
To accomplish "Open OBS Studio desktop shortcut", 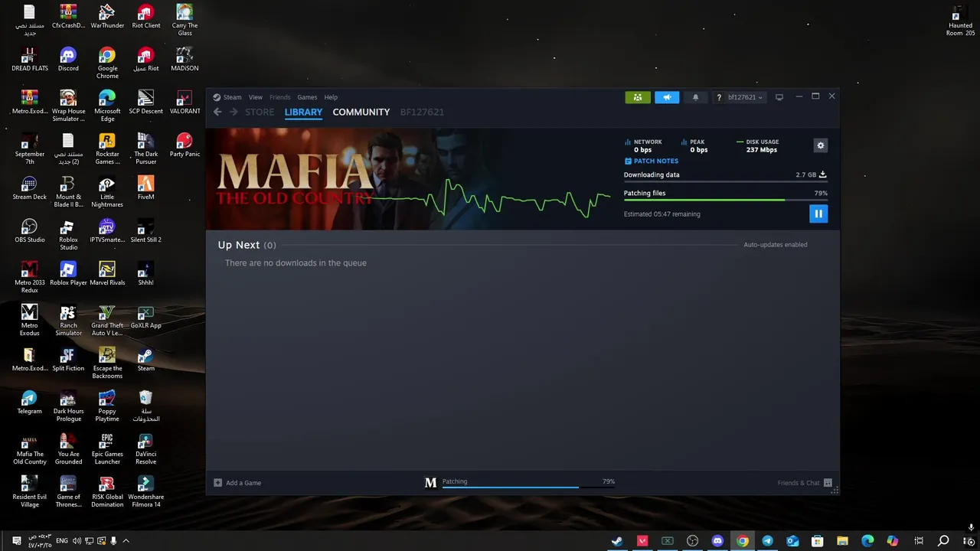I will (29, 231).
